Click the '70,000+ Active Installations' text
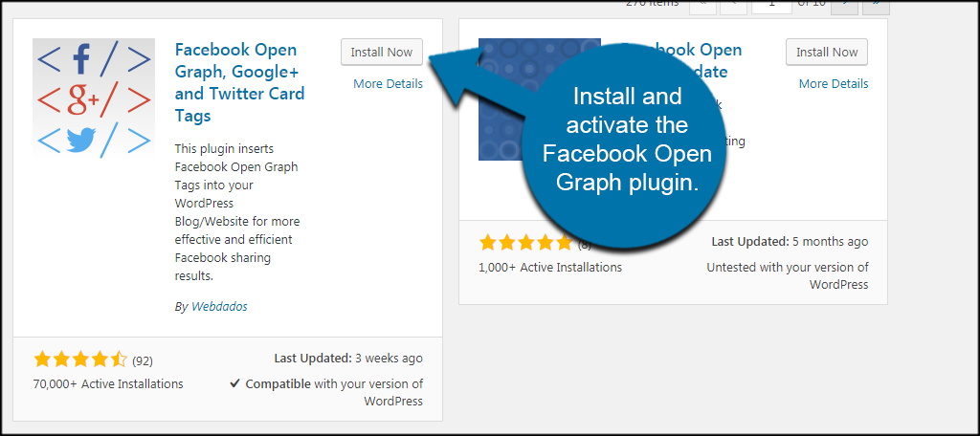Viewport: 980px width, 436px height. [108, 383]
